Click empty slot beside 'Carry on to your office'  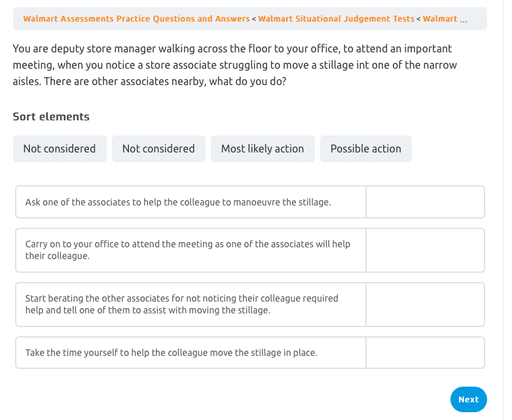click(425, 250)
